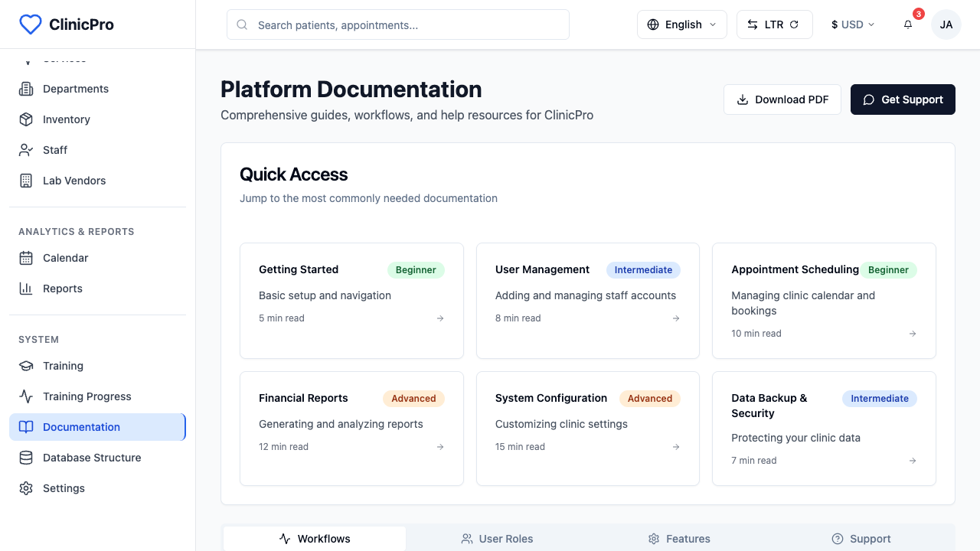Open Departments in the sidebar
This screenshot has height=551, width=980.
(x=97, y=89)
